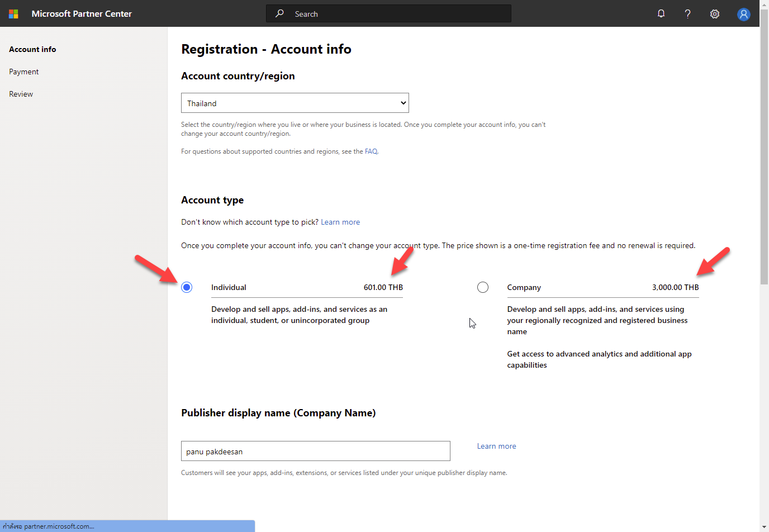Click the scrollbar down arrow
Viewport: 769px width, 532px height.
point(764,527)
